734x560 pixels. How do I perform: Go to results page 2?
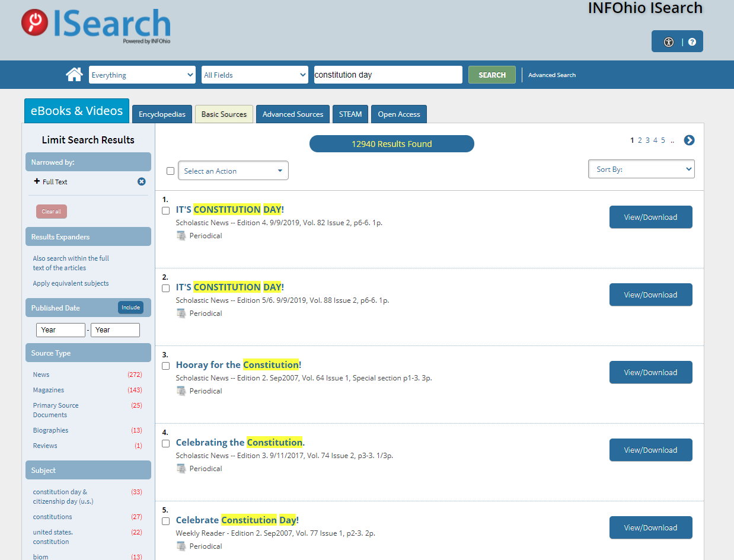tap(640, 140)
